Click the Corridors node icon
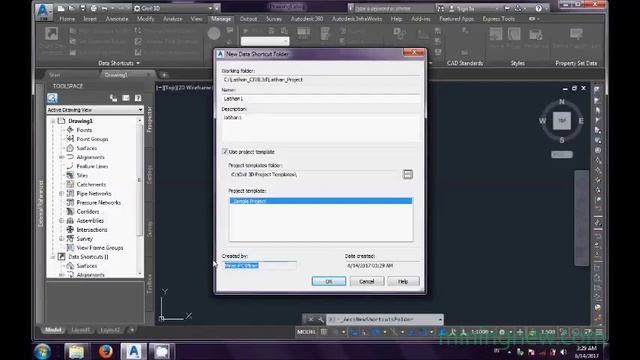Viewport: 640px width, 360px height. click(x=70, y=211)
